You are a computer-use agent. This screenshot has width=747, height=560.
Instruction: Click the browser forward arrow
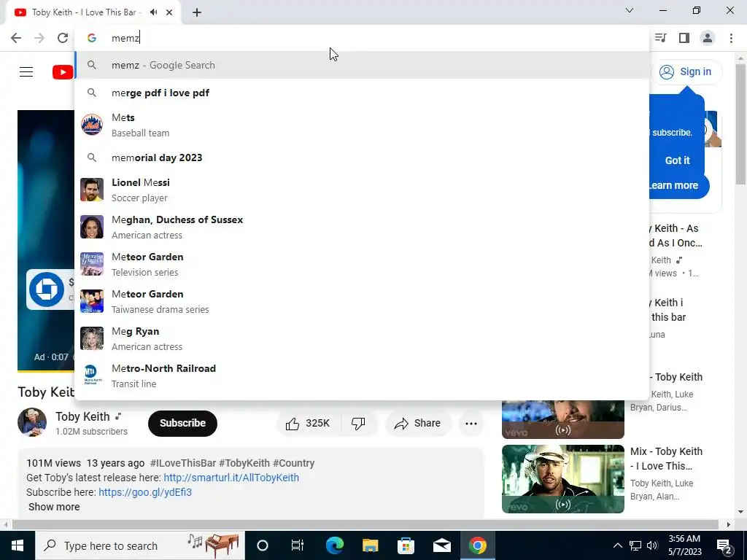click(39, 38)
